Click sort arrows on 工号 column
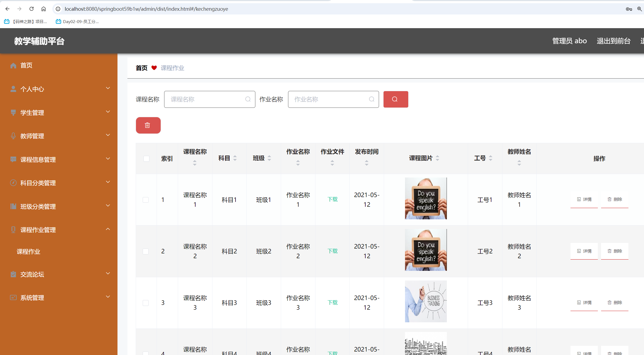The image size is (644, 355). click(x=491, y=158)
